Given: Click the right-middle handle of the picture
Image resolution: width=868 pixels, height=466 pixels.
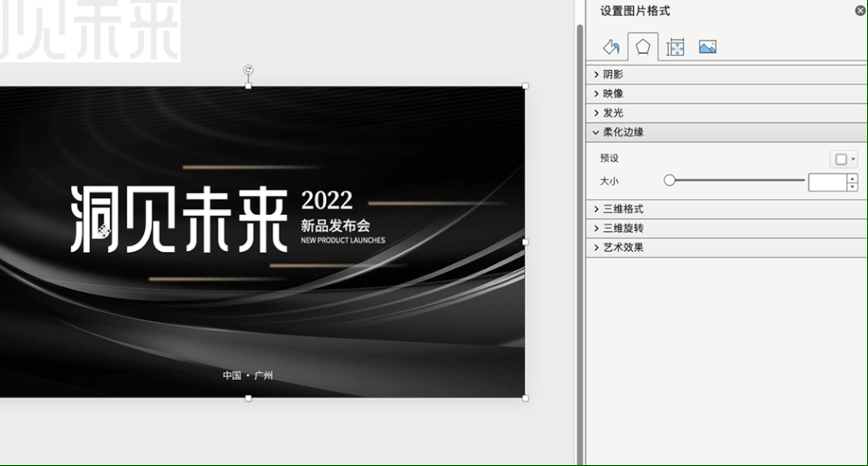Looking at the screenshot, I should point(525,242).
